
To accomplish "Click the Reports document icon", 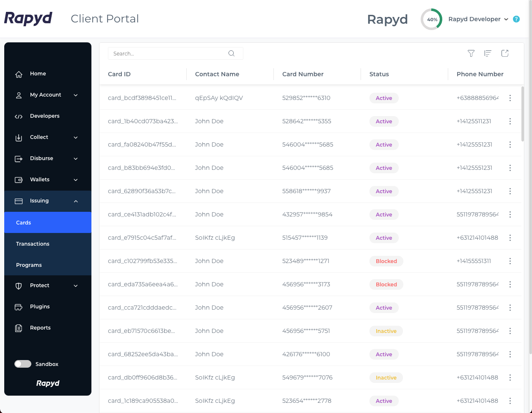I will point(19,328).
